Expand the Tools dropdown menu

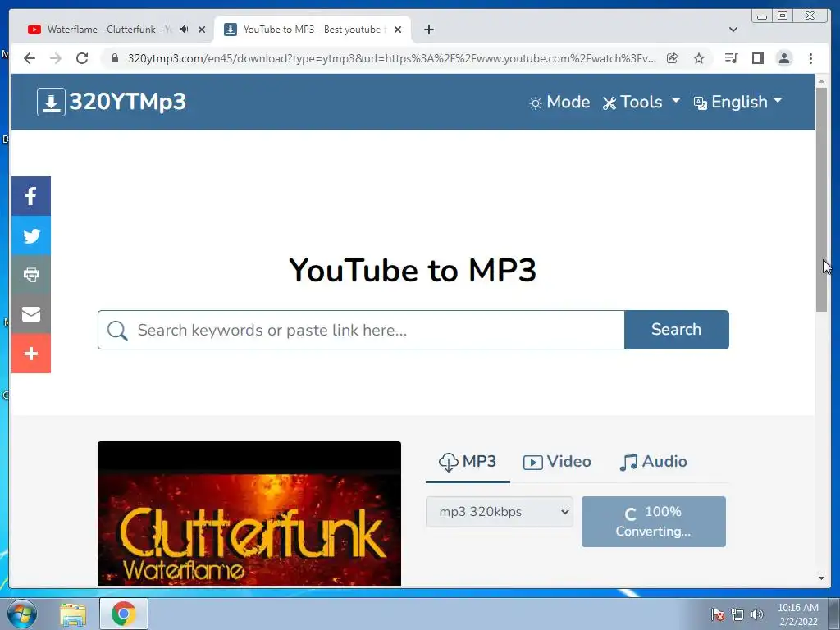(x=641, y=102)
